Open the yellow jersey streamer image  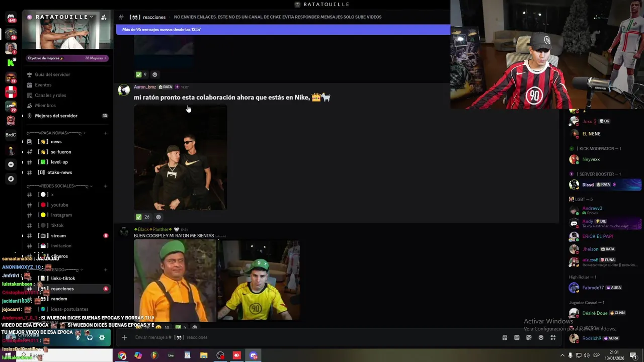(259, 280)
